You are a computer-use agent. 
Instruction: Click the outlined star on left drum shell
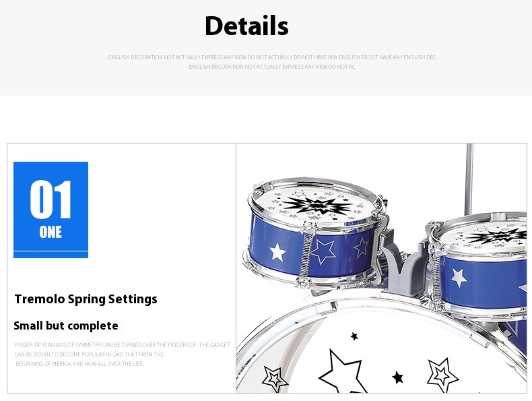(323, 251)
